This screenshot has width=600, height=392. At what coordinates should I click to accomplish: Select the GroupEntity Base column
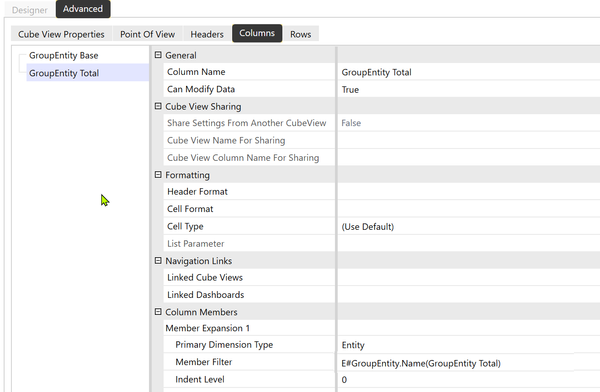[64, 56]
